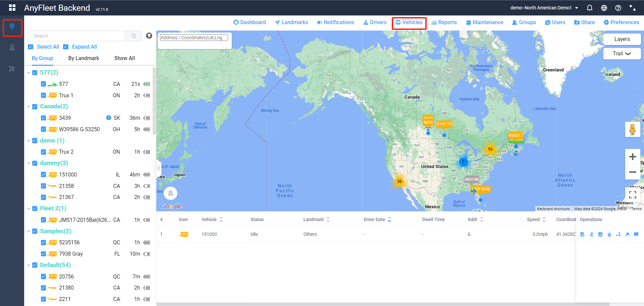Open the user profile sidebar icon
This screenshot has height=306, width=644.
(x=12, y=48)
